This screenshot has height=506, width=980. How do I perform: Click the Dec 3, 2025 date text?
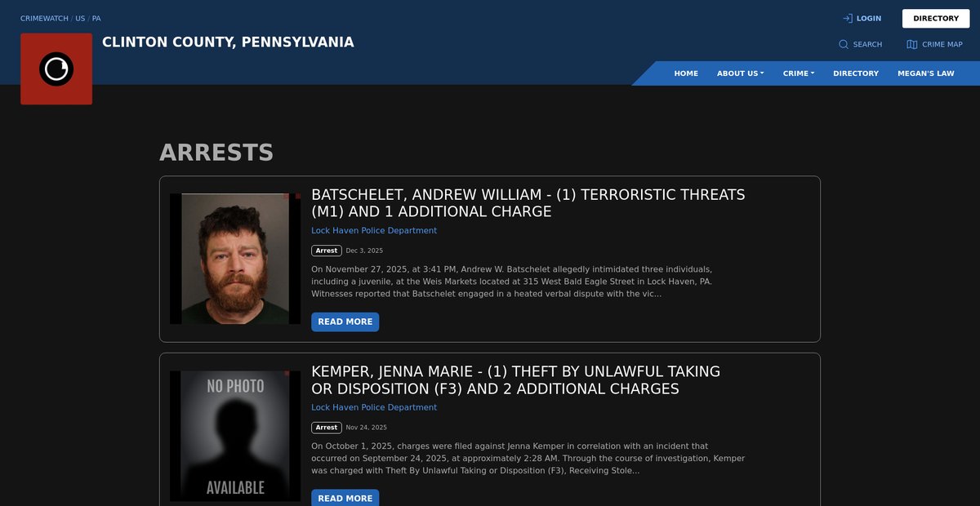coord(364,251)
